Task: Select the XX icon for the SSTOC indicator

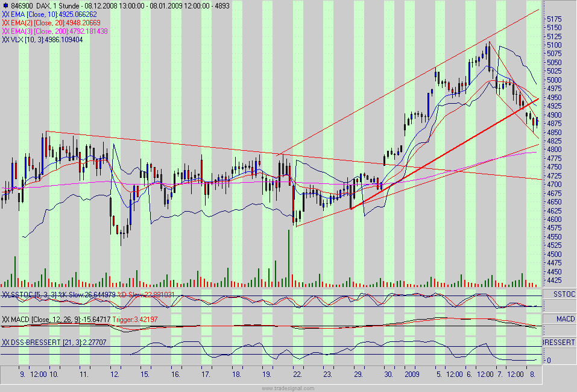Action: (5, 293)
